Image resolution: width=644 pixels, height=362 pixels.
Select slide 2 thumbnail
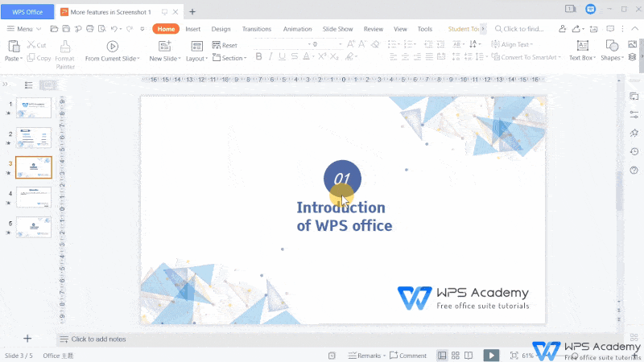[34, 138]
